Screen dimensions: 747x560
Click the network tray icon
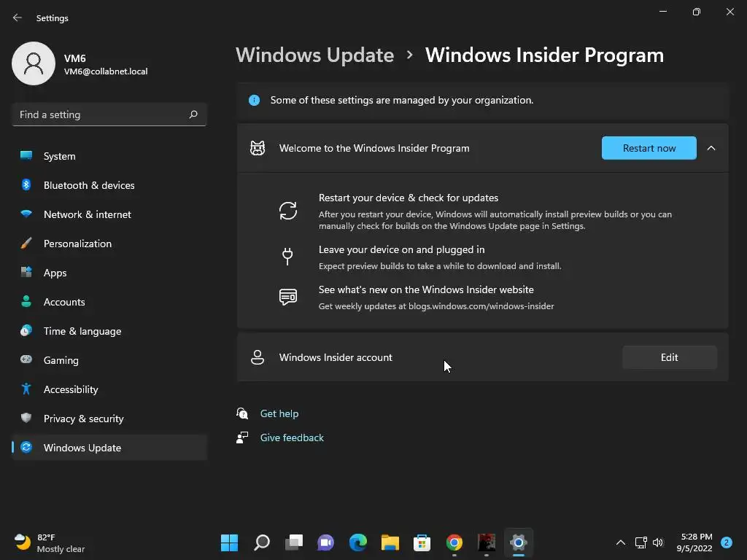640,542
